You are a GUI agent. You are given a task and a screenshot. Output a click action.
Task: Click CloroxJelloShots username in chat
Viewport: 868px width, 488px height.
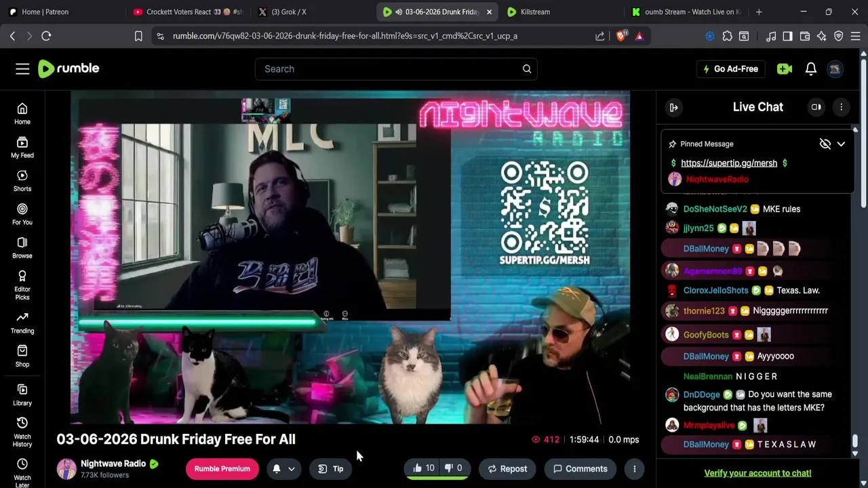[715, 290]
